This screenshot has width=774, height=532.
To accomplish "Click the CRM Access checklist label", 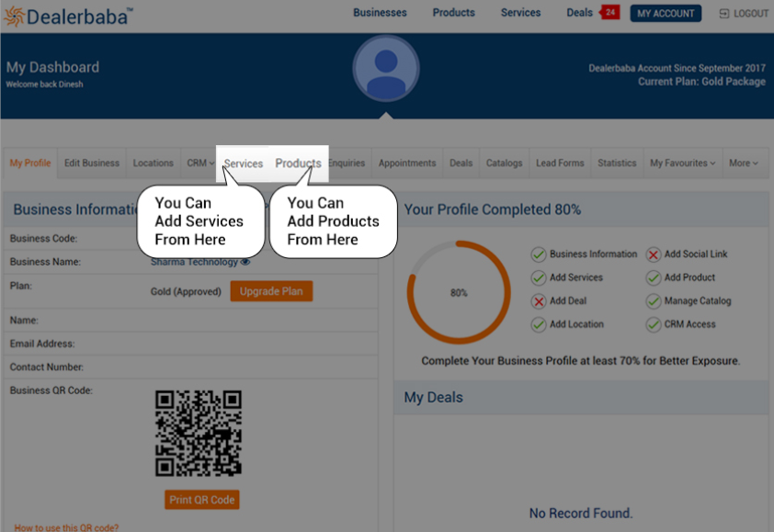I will 689,324.
